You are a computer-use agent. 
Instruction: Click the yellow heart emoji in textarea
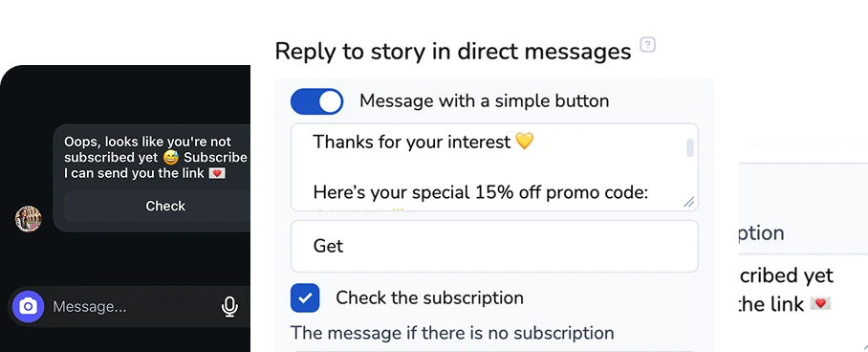pyautogui.click(x=524, y=142)
